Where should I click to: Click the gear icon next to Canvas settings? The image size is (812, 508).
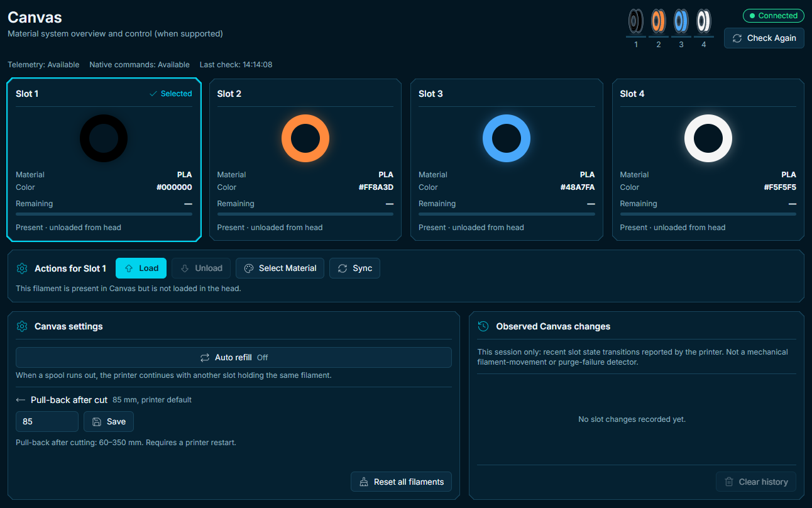pos(22,326)
